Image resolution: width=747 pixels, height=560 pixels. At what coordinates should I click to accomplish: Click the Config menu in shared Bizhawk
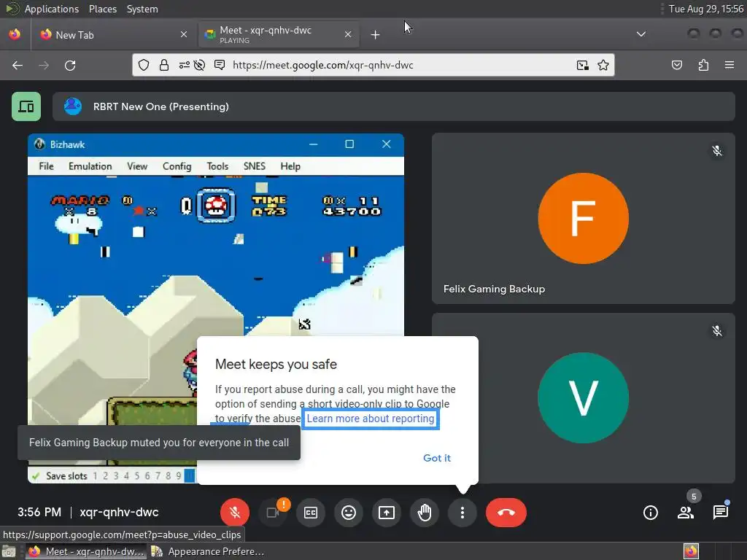pos(177,166)
